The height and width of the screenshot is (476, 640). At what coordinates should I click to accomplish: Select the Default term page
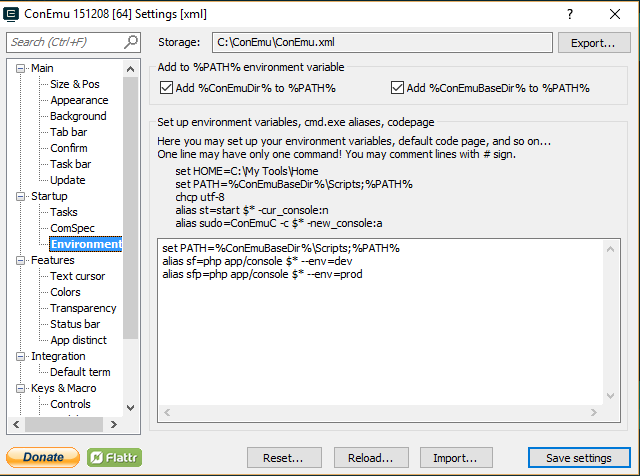80,372
